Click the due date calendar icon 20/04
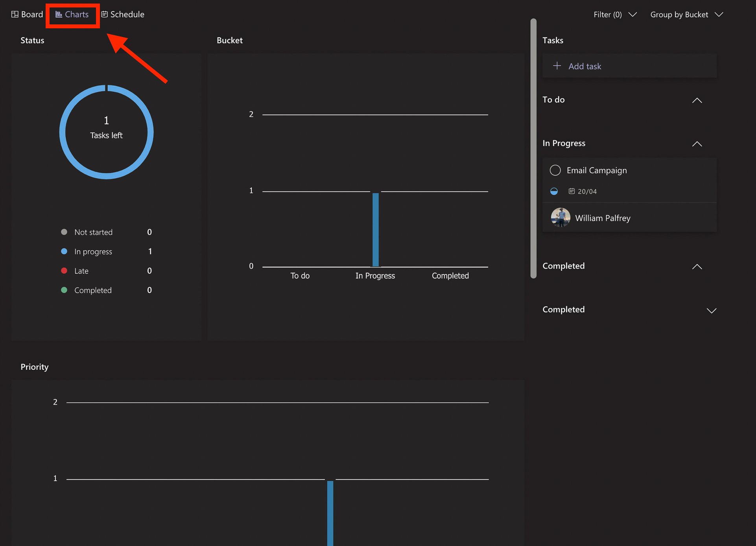This screenshot has width=756, height=546. [572, 192]
